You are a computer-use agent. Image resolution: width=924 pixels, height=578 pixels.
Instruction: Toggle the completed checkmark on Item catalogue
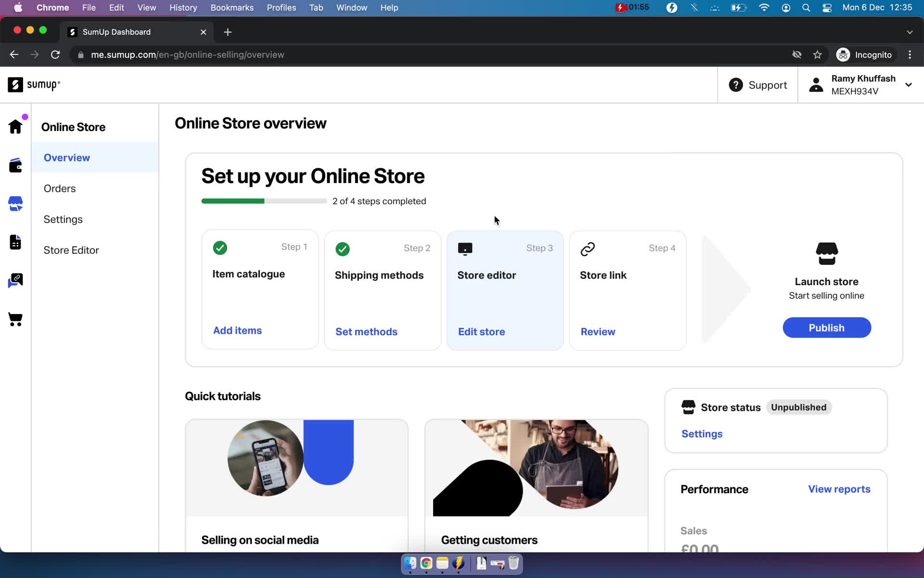click(x=221, y=248)
